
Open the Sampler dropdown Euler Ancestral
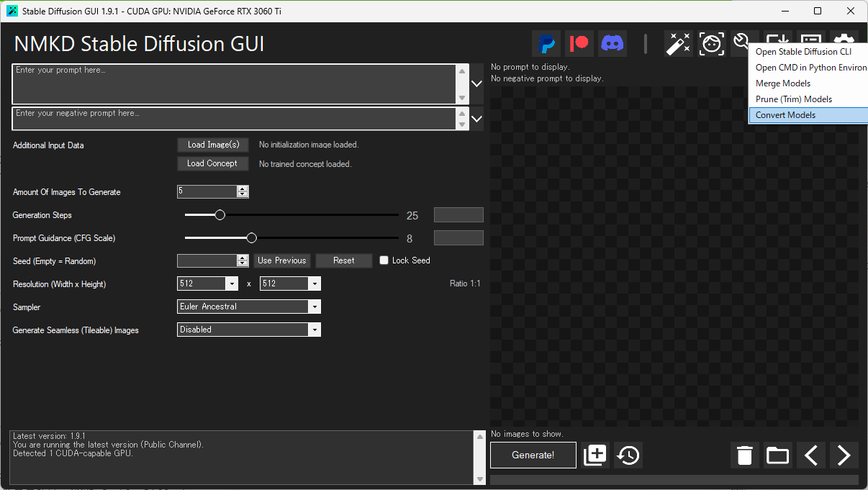(x=249, y=307)
